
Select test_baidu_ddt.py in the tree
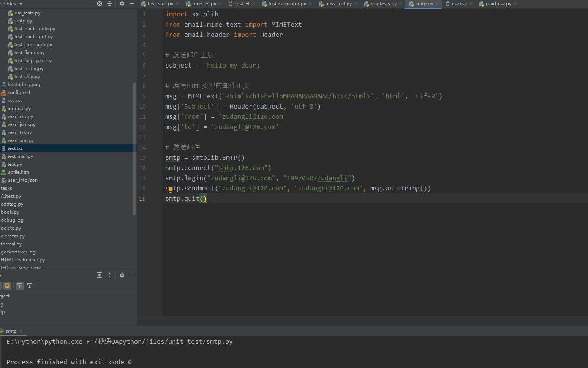pos(33,37)
